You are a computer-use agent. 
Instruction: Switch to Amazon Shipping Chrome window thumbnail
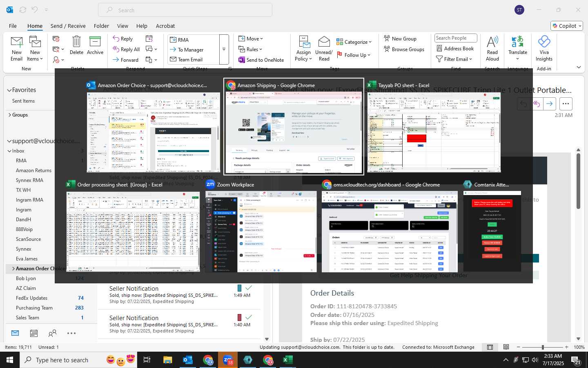click(294, 126)
